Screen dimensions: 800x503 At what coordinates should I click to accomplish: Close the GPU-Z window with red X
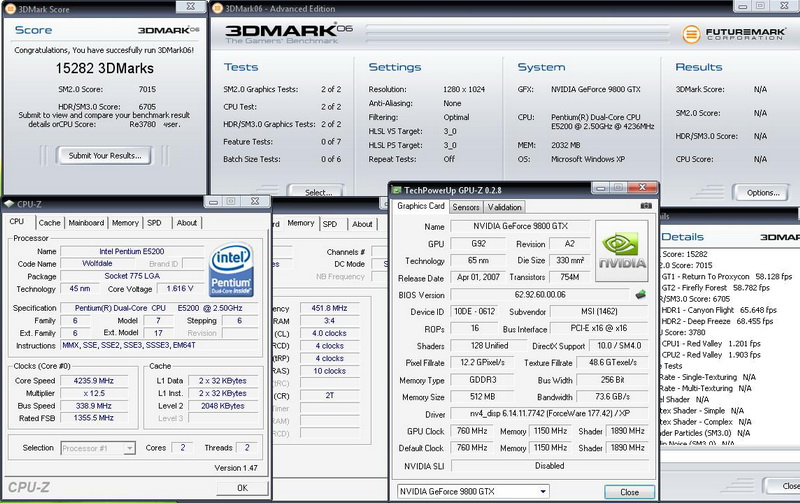tap(642, 187)
